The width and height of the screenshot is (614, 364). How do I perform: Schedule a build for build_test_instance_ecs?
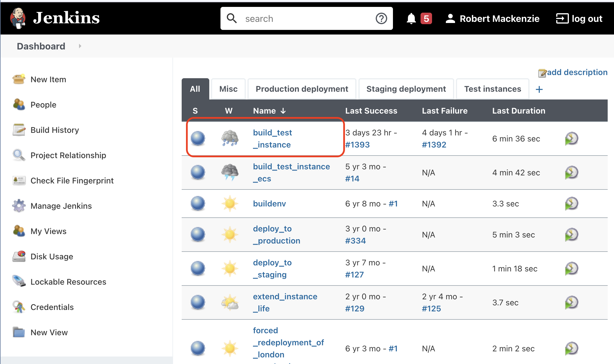tap(571, 173)
